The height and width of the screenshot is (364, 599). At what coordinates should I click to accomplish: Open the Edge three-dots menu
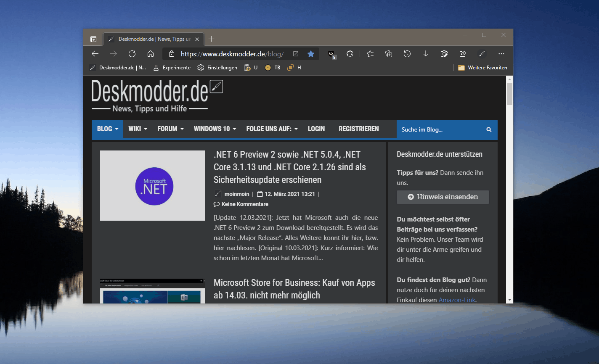(501, 54)
